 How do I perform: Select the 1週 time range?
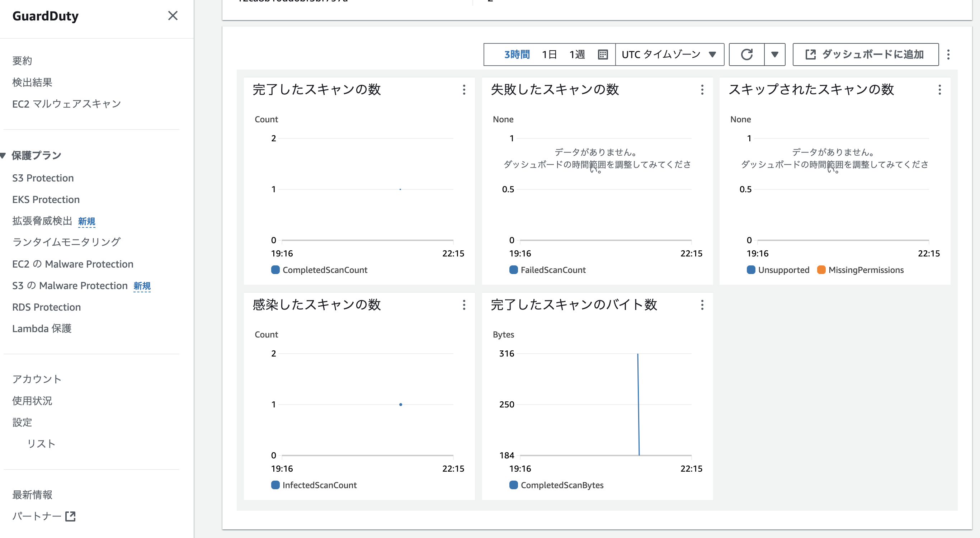(x=577, y=55)
